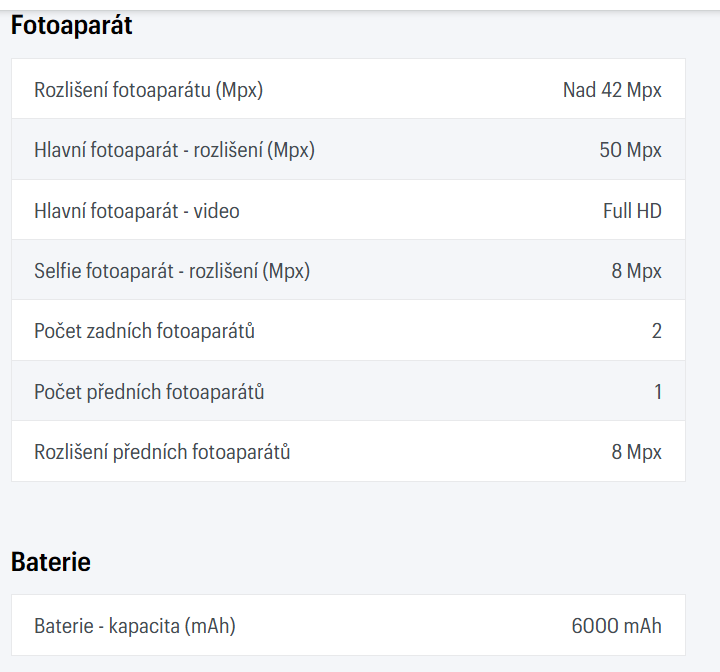Click the '6000 mAh' battery capacity value
720x672 pixels.
pyautogui.click(x=616, y=627)
